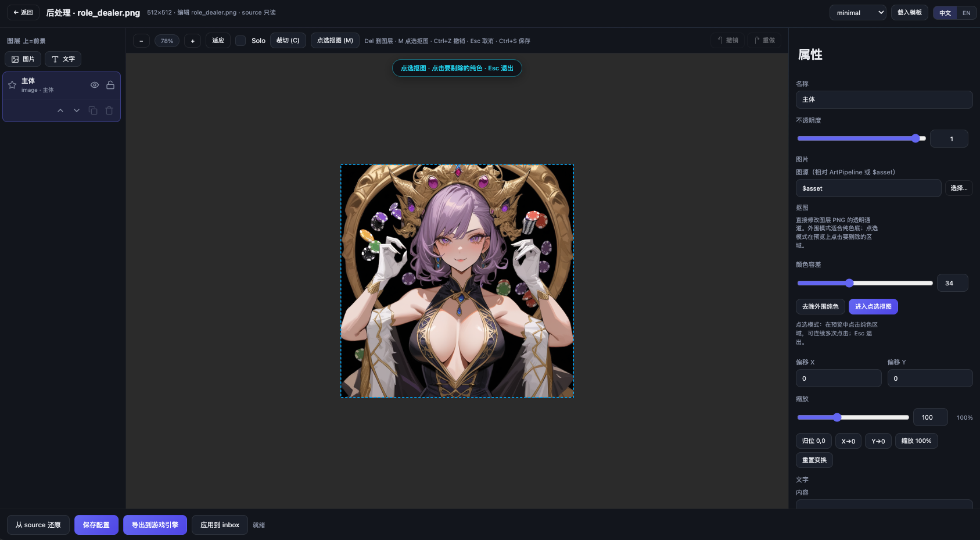Switch language to 中文
The image size is (980, 540).
pyautogui.click(x=945, y=13)
